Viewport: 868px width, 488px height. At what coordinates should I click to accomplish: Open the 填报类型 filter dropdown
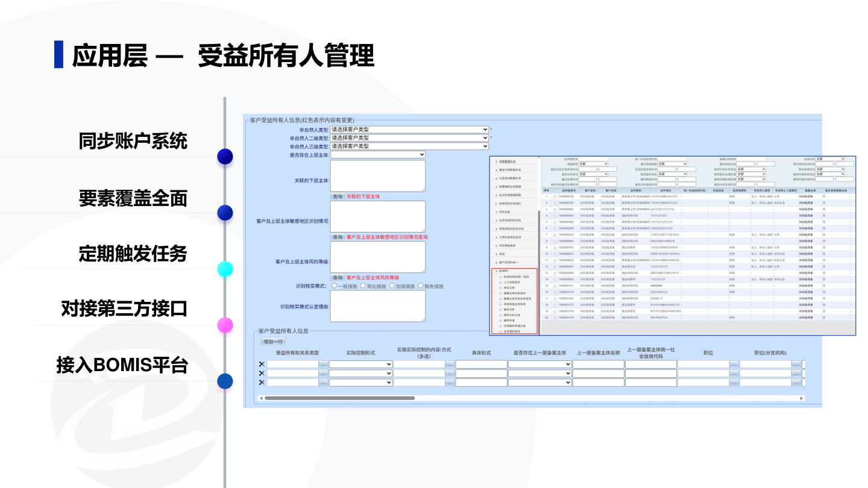tap(593, 164)
